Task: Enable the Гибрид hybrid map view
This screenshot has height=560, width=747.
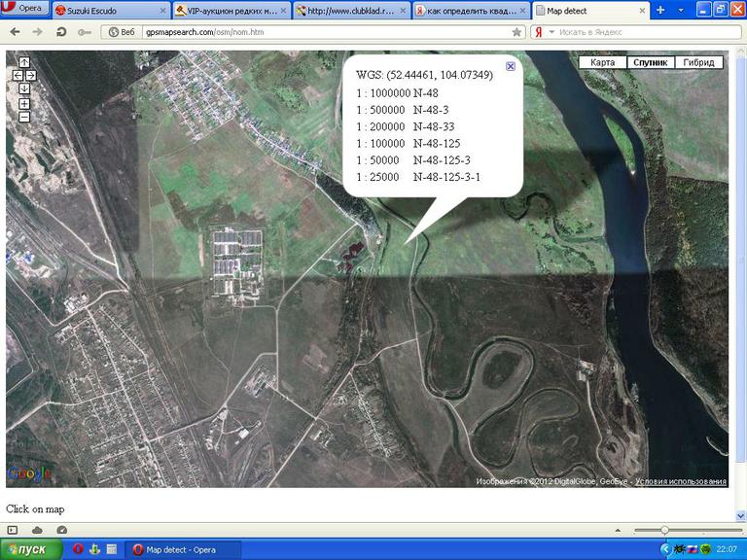Action: (x=697, y=62)
